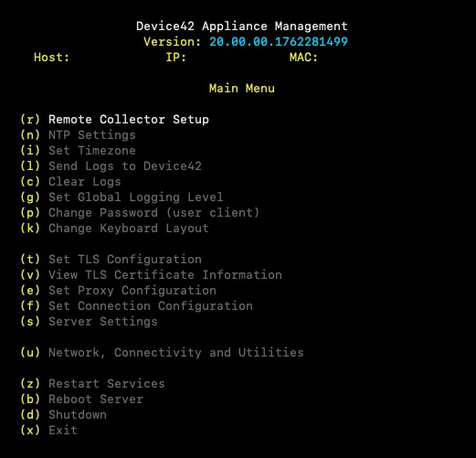Image resolution: width=476 pixels, height=458 pixels.
Task: Click the Version: label
Action: [x=173, y=42]
